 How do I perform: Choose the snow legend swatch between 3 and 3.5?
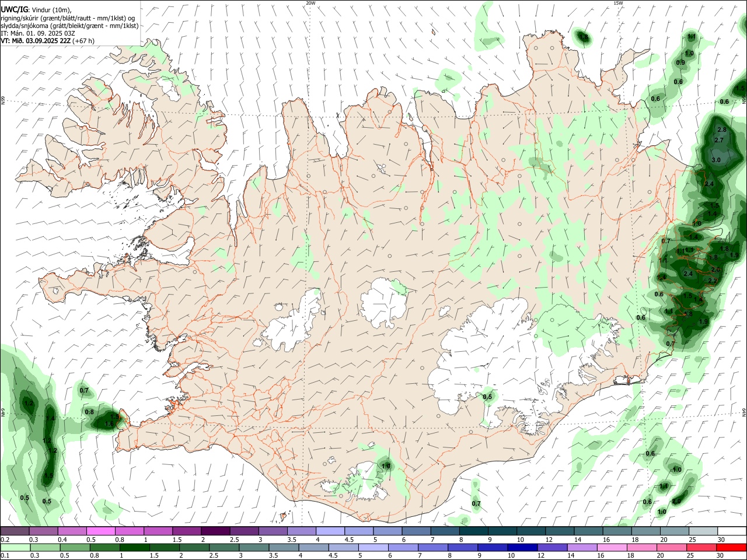pyautogui.click(x=273, y=531)
